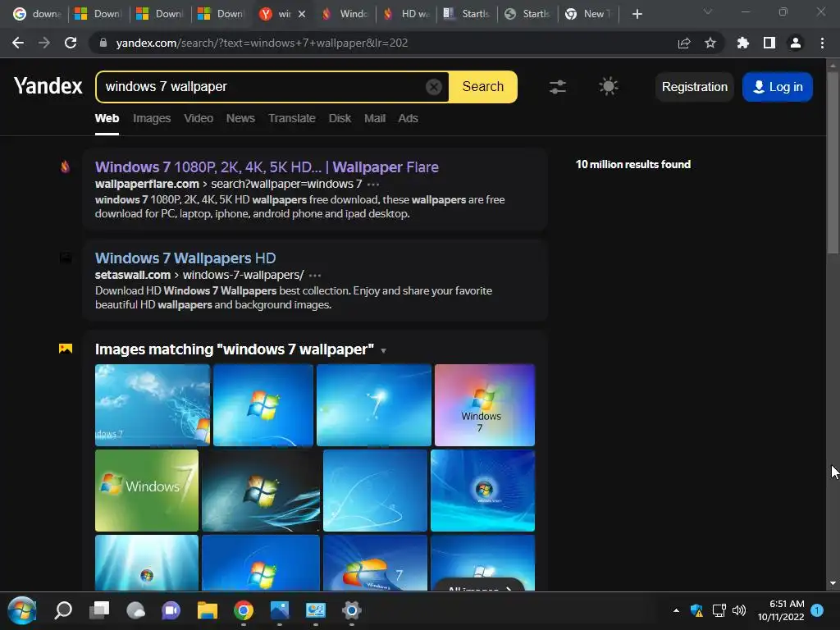This screenshot has height=630, width=840.
Task: Clear the Yandex search box with the X icon
Action: 433,87
